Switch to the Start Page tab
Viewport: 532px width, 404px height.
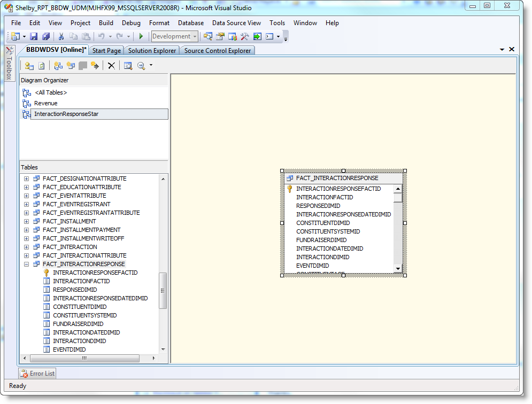[x=106, y=51]
